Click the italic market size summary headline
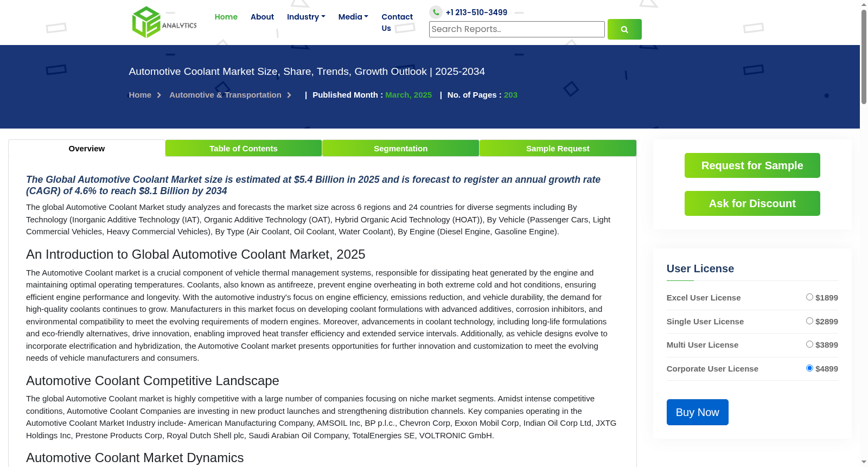Image resolution: width=868 pixels, height=467 pixels. [314, 185]
